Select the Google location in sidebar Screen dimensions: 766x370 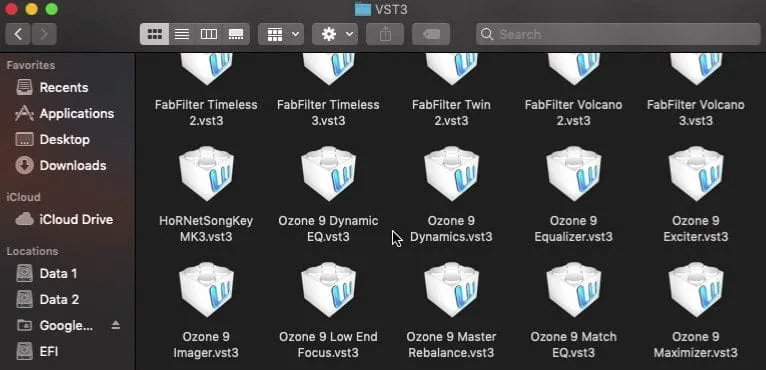pos(66,325)
